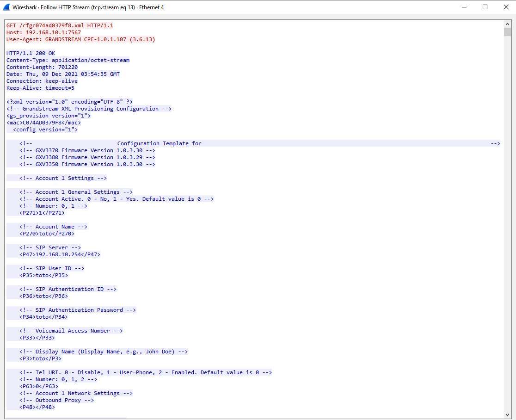Click the Host: 192.168.10.1:7567 line
Screen dimensions: 516x420
pos(43,32)
